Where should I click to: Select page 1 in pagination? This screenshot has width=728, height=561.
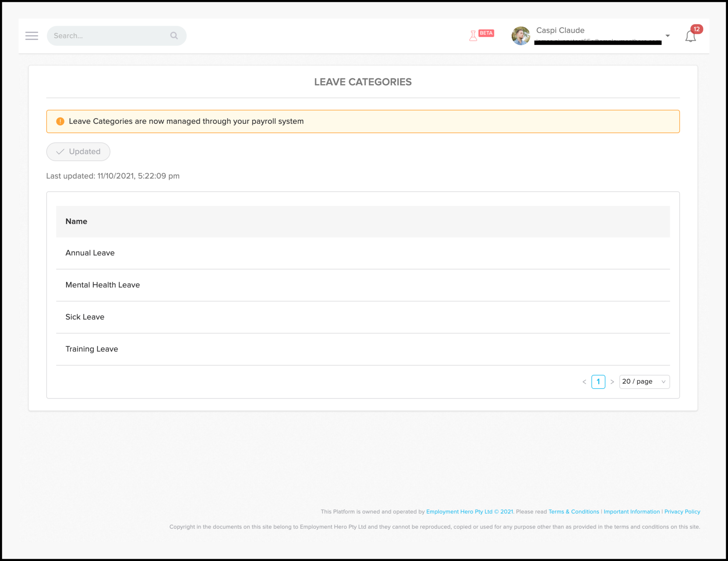(x=598, y=381)
